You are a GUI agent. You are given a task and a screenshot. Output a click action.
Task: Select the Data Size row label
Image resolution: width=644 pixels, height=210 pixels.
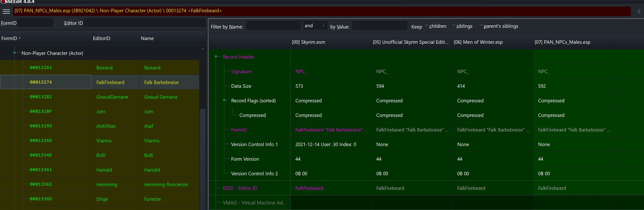point(241,86)
